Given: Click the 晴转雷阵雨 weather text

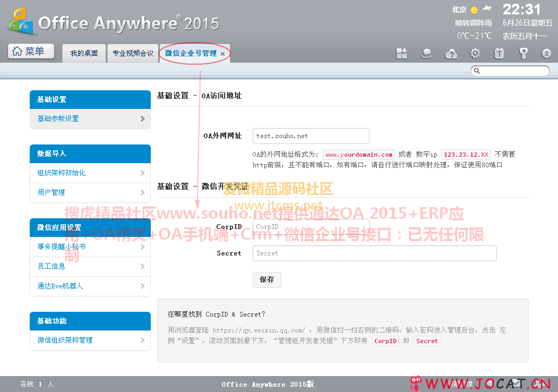Looking at the screenshot, I should pos(474,23).
